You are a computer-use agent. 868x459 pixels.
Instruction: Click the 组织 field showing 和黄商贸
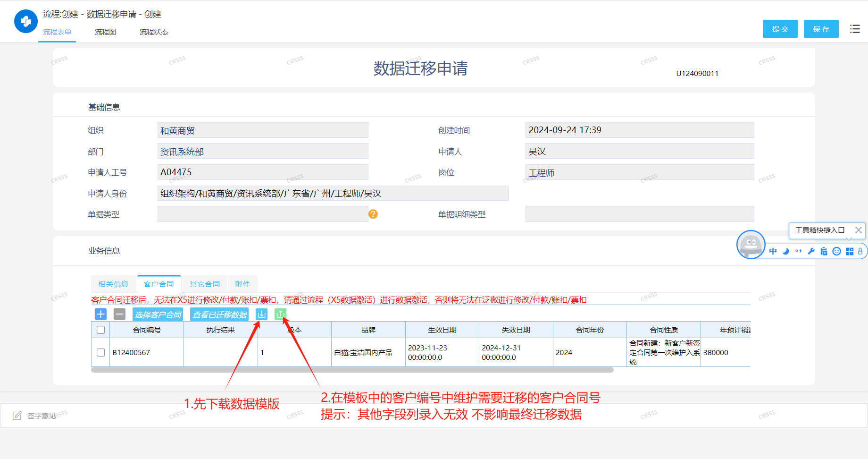263,130
